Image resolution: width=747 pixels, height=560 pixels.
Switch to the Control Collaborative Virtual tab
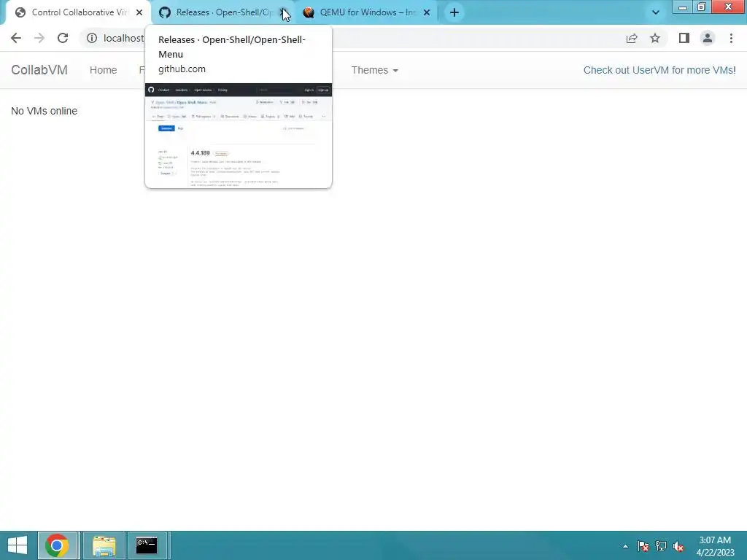(x=79, y=12)
